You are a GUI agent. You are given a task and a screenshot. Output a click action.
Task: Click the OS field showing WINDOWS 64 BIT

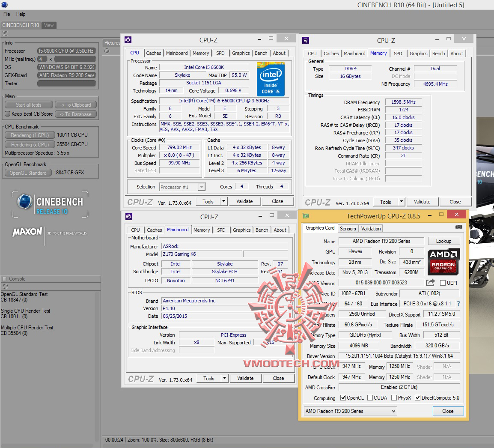(x=66, y=67)
